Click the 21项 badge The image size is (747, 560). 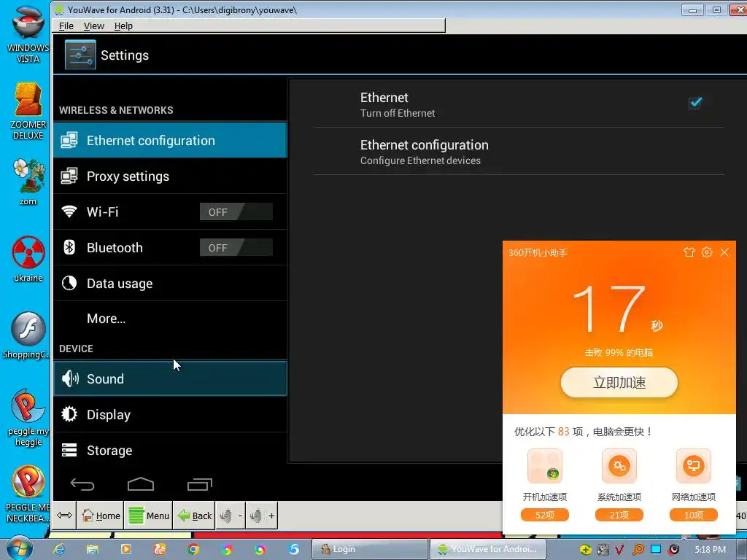point(619,515)
